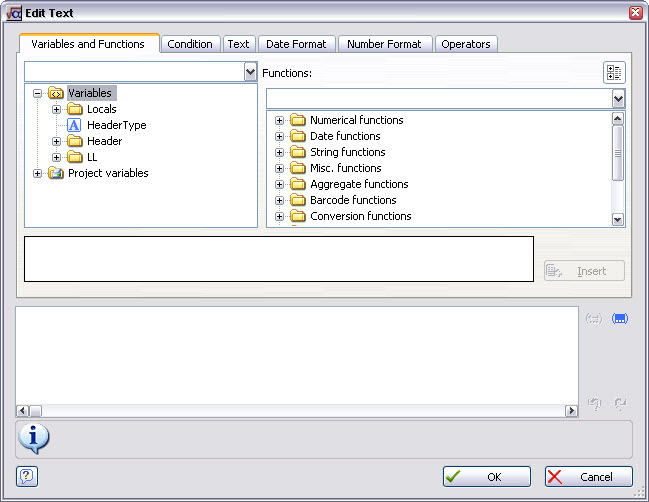
Task: Close the Edit Text dialog
Action: [x=635, y=13]
